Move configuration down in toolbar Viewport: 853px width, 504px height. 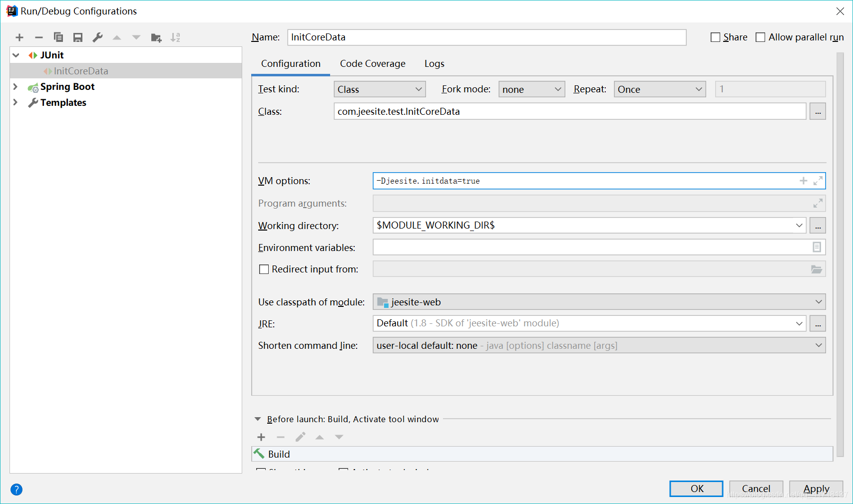pyautogui.click(x=136, y=37)
